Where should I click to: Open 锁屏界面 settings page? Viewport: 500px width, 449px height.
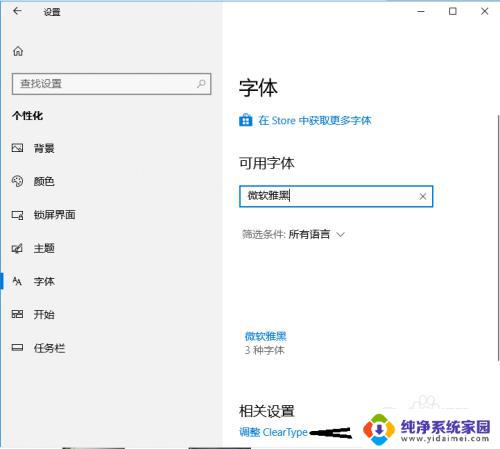(54, 215)
